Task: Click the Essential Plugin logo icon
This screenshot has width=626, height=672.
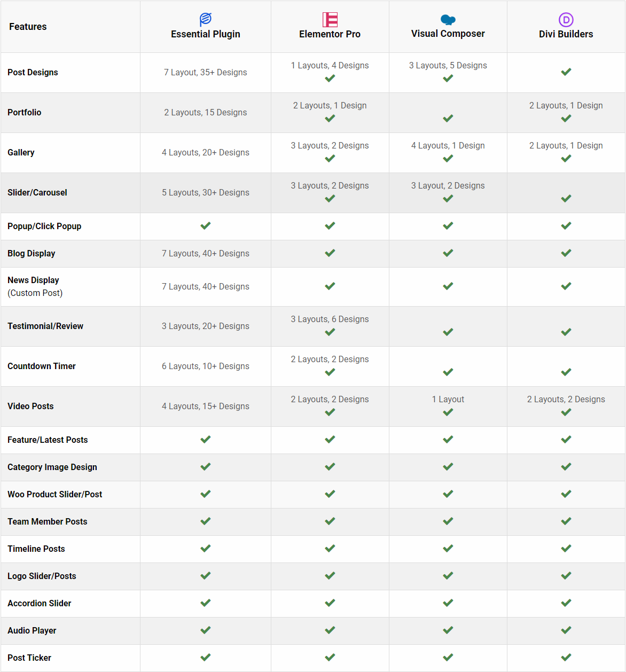Action: tap(206, 19)
